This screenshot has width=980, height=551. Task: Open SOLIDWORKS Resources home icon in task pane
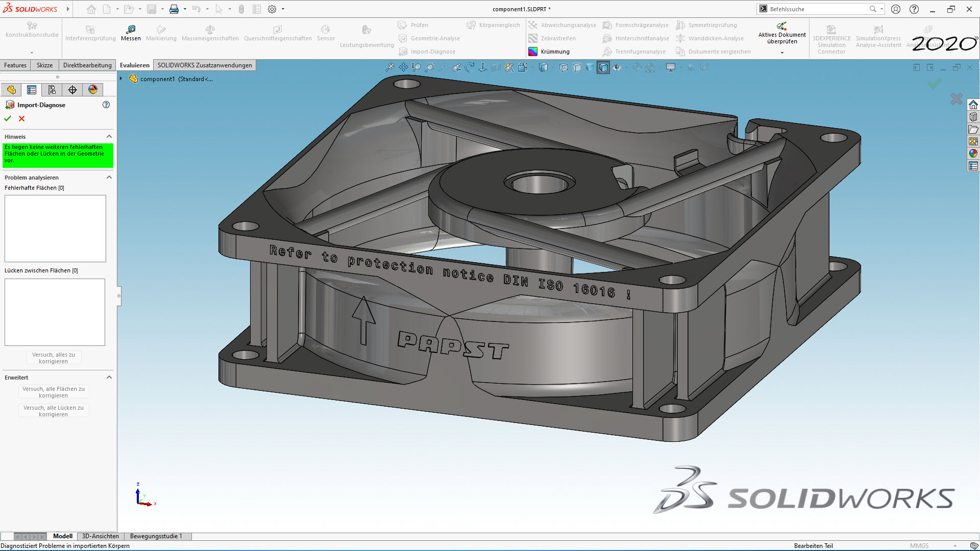coord(973,105)
